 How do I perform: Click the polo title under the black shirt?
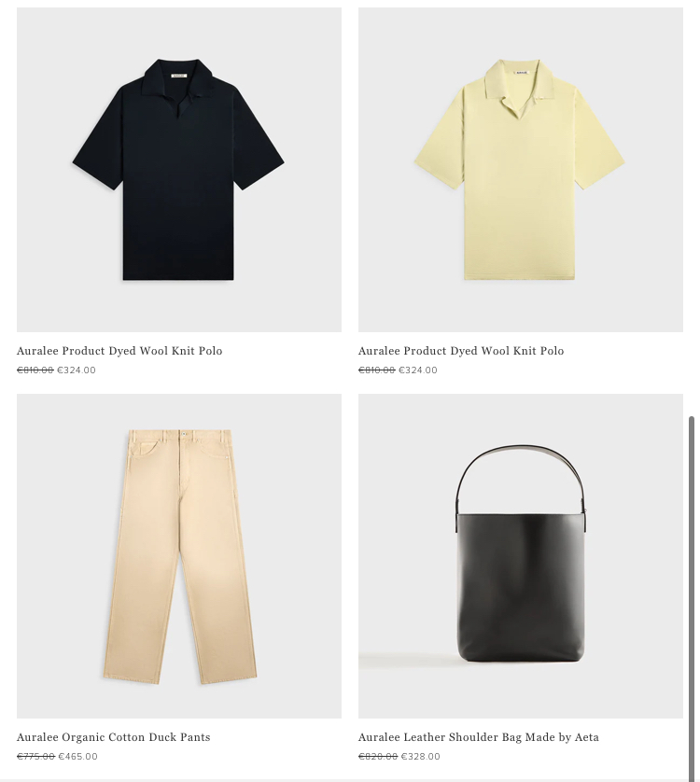119,351
